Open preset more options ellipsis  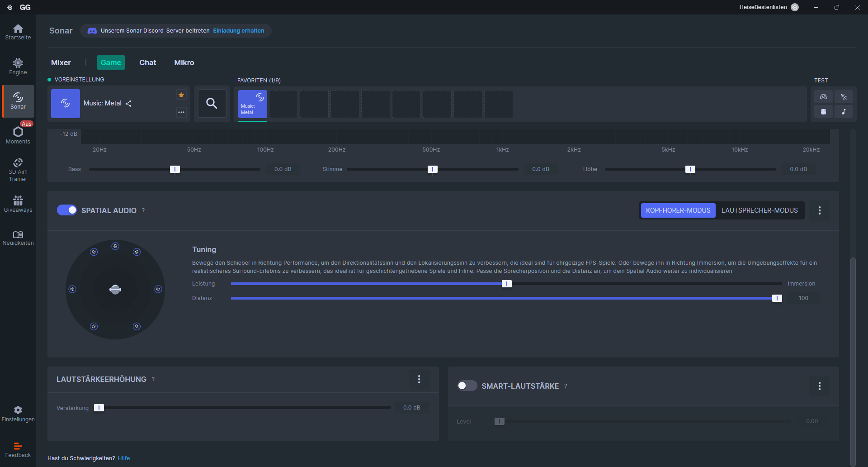181,112
